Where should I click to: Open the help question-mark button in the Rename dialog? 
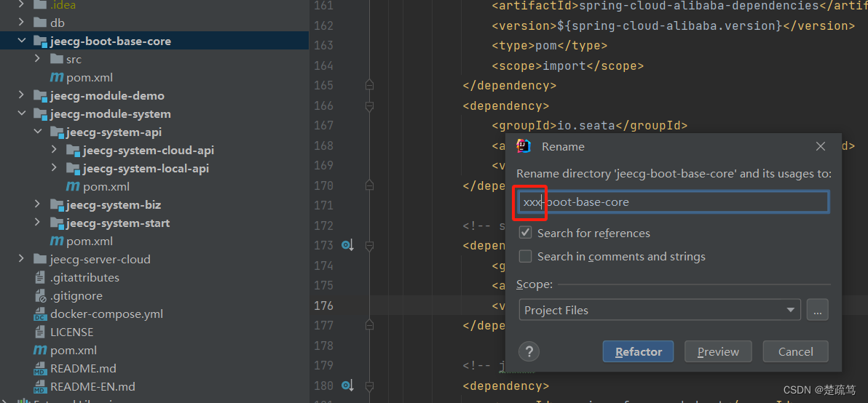[x=529, y=351]
